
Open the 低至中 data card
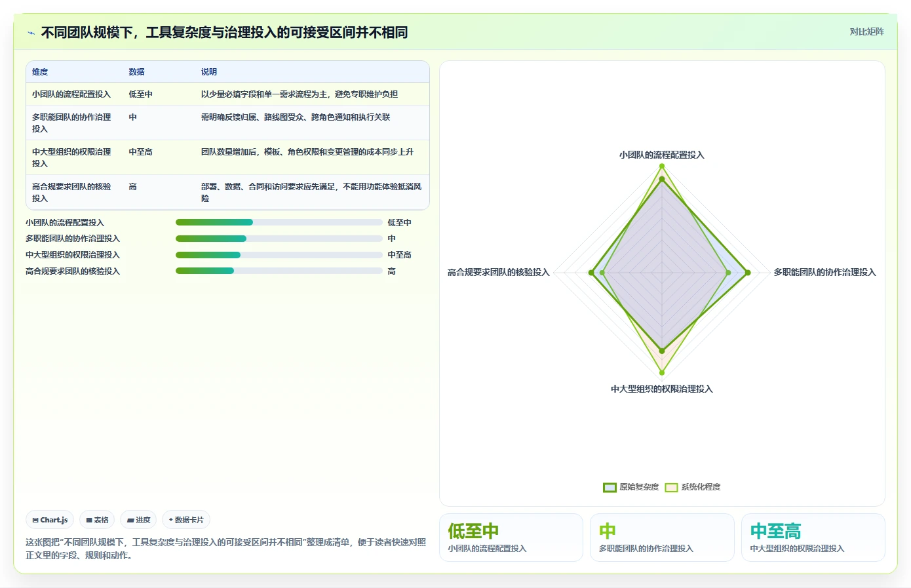(x=511, y=538)
